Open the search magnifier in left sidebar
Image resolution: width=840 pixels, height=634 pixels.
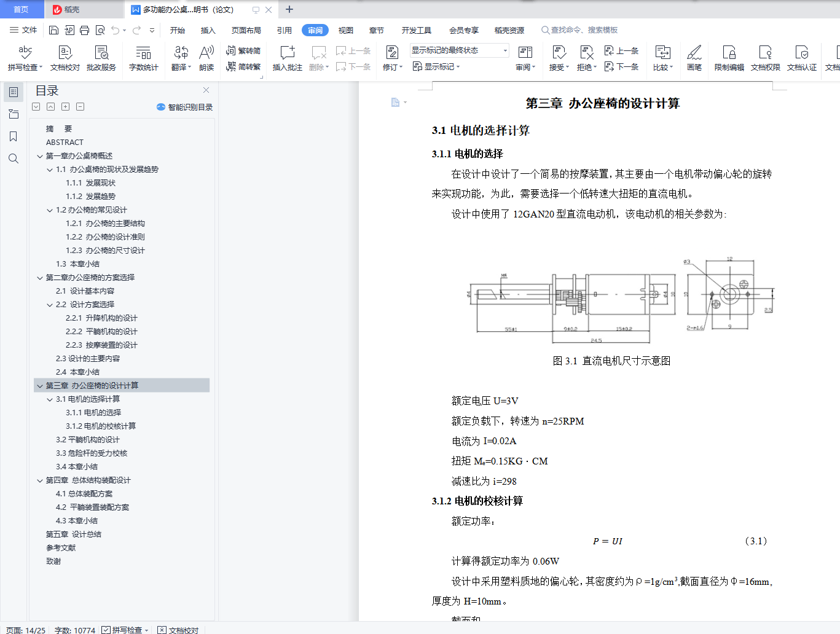tap(14, 158)
